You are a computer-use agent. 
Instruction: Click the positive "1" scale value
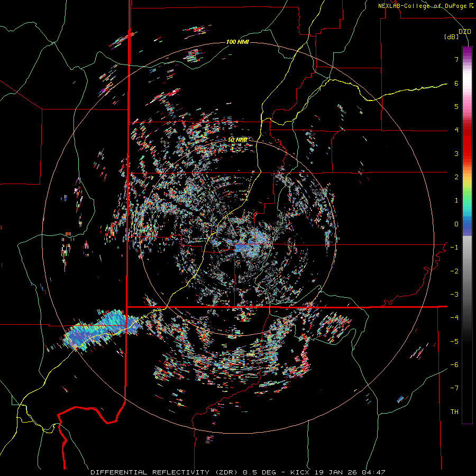456,200
